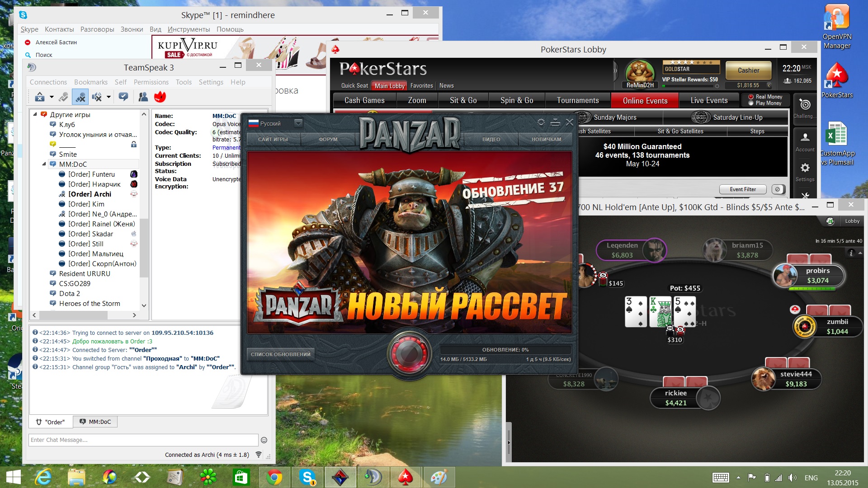The width and height of the screenshot is (868, 488).
Task: Select the Resident URURU channel
Action: pos(85,273)
